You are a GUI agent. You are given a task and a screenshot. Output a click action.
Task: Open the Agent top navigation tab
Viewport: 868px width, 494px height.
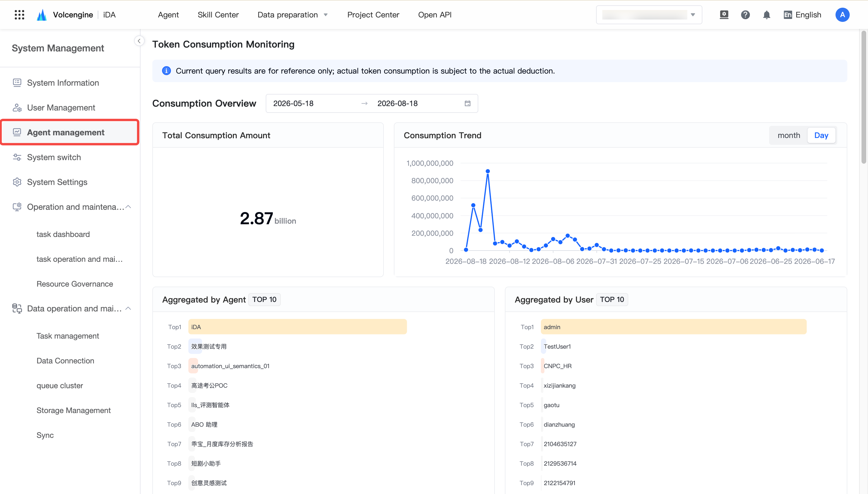168,14
